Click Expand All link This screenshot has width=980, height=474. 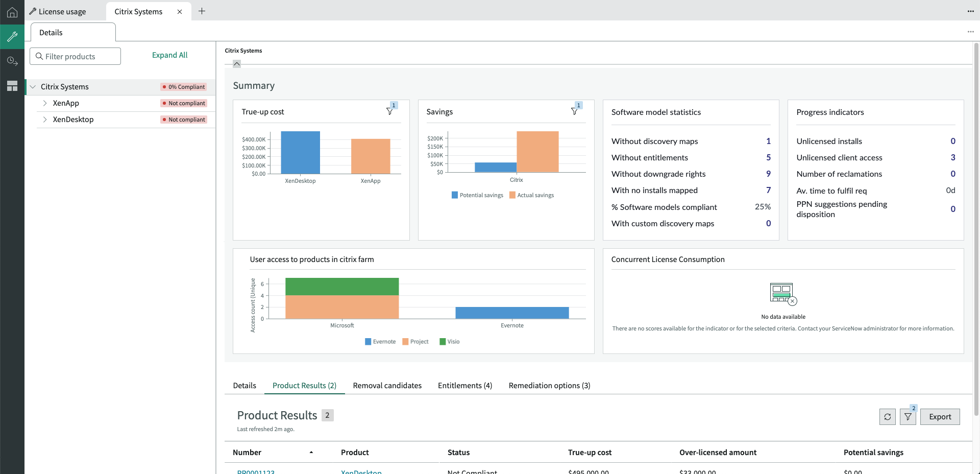(169, 55)
